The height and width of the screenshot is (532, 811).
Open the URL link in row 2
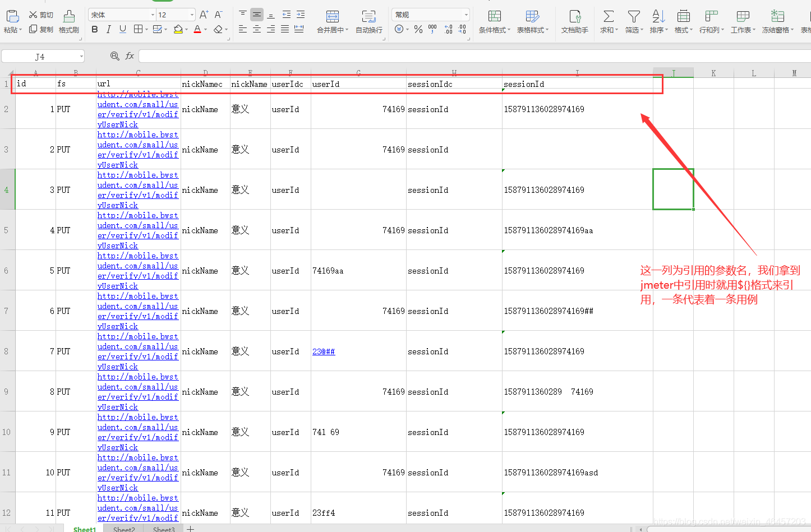pyautogui.click(x=138, y=109)
